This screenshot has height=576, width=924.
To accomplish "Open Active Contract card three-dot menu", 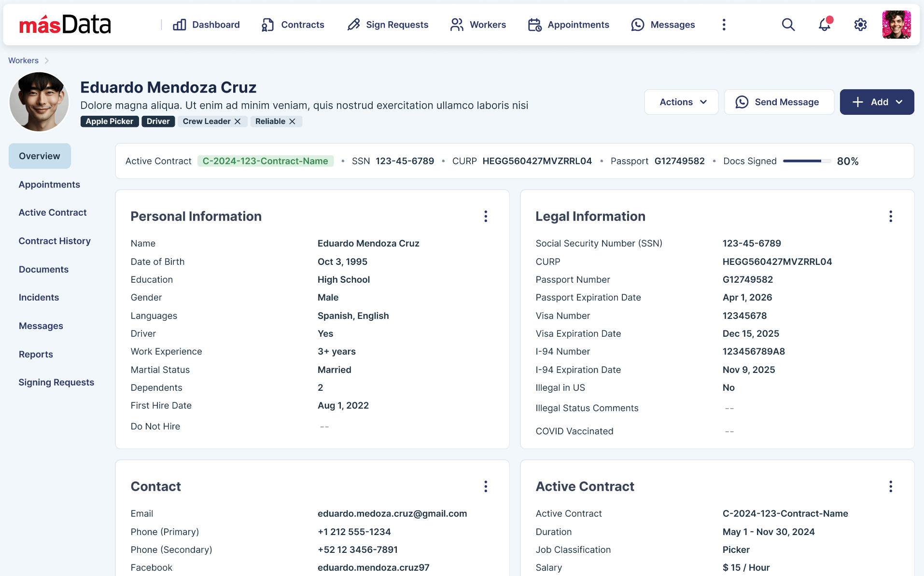I will 891,486.
